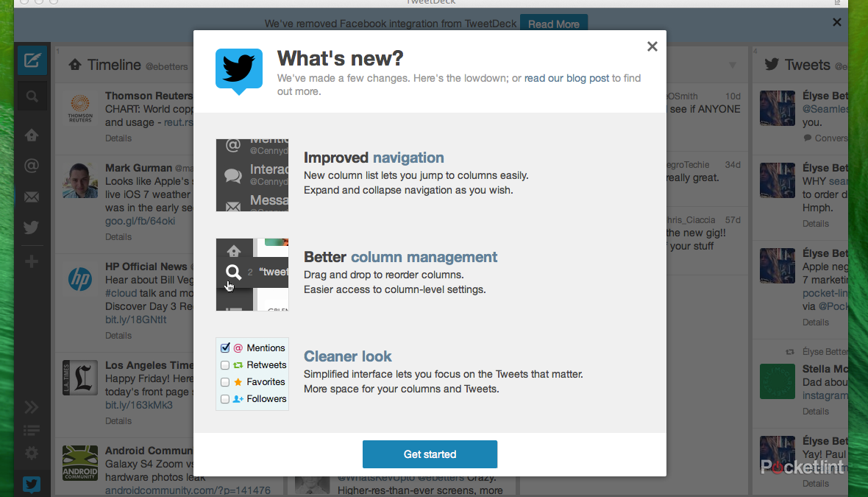
Task: Open Messages using the envelope icon
Action: pos(32,197)
